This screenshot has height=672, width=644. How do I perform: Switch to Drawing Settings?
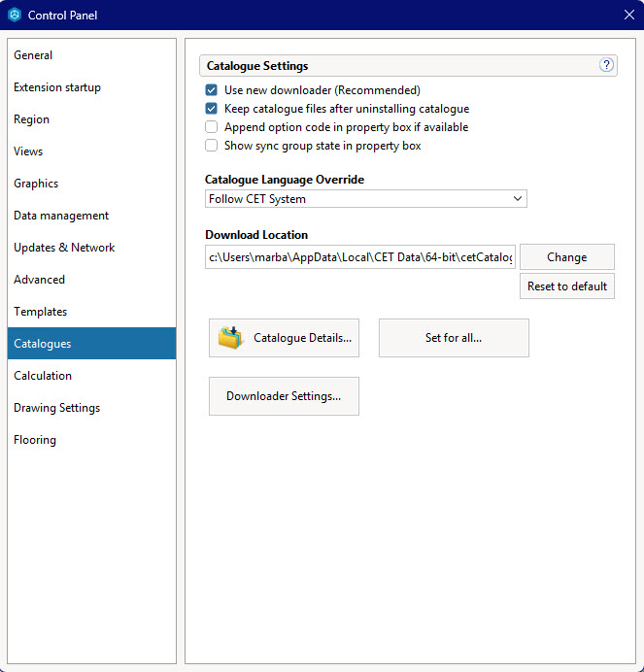pyautogui.click(x=91, y=408)
